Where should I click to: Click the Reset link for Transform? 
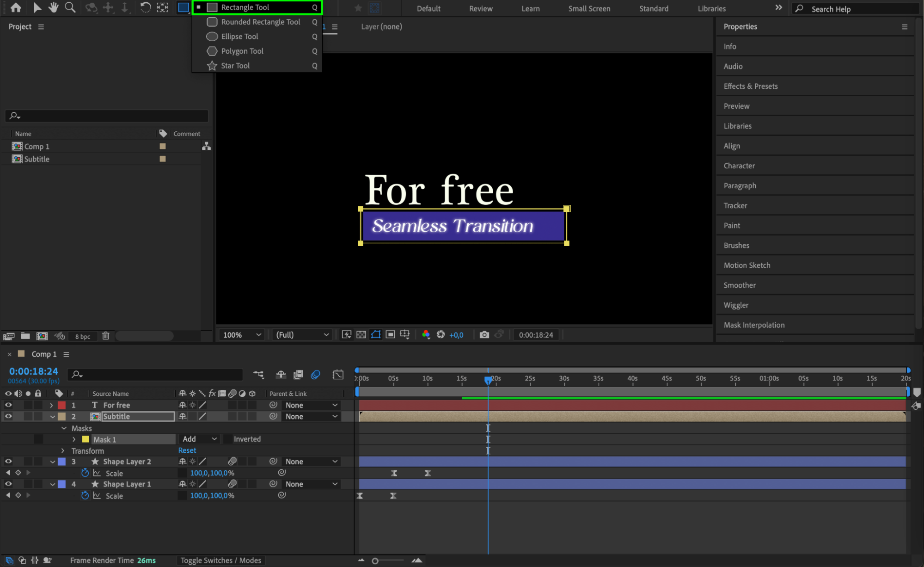(x=187, y=450)
